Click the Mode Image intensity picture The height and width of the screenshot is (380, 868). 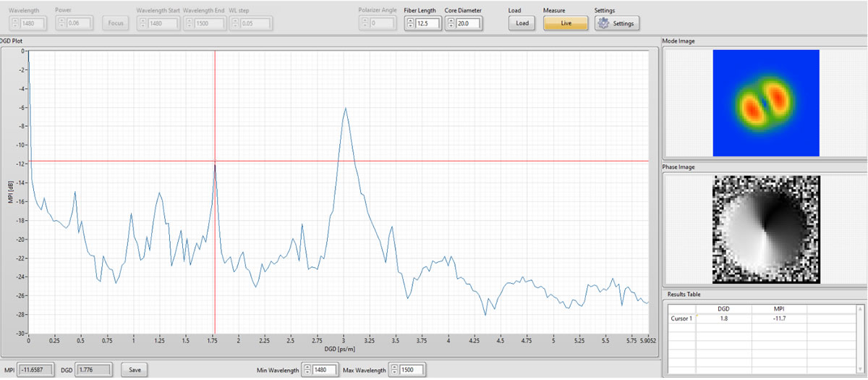766,103
